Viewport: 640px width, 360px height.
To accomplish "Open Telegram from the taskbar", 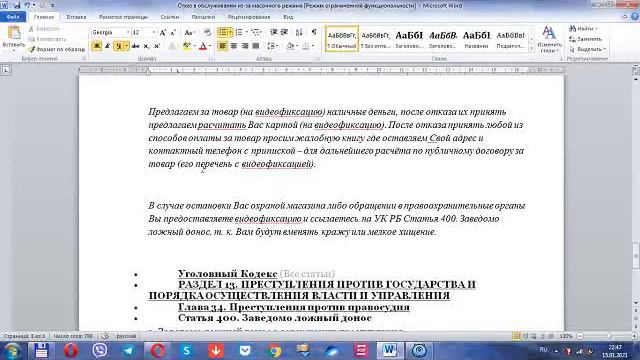I will [129, 351].
